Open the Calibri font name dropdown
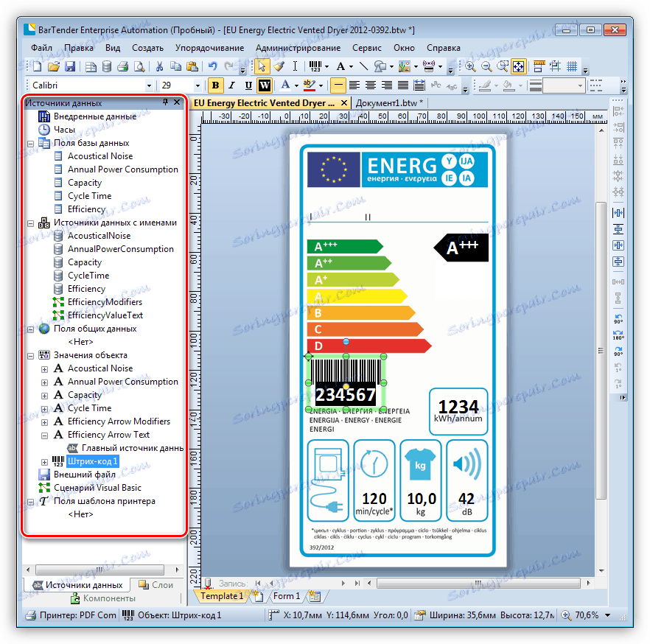 pyautogui.click(x=150, y=85)
